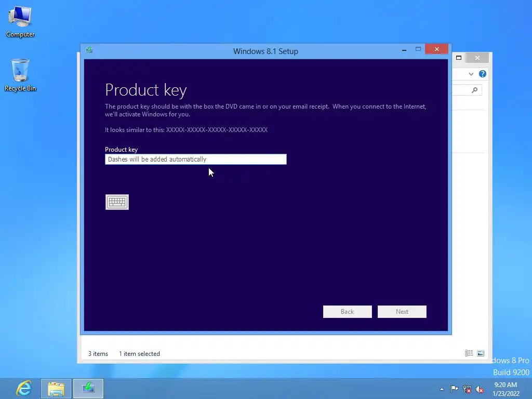This screenshot has width=532, height=399.
Task: Click the Next button
Action: coord(402,312)
